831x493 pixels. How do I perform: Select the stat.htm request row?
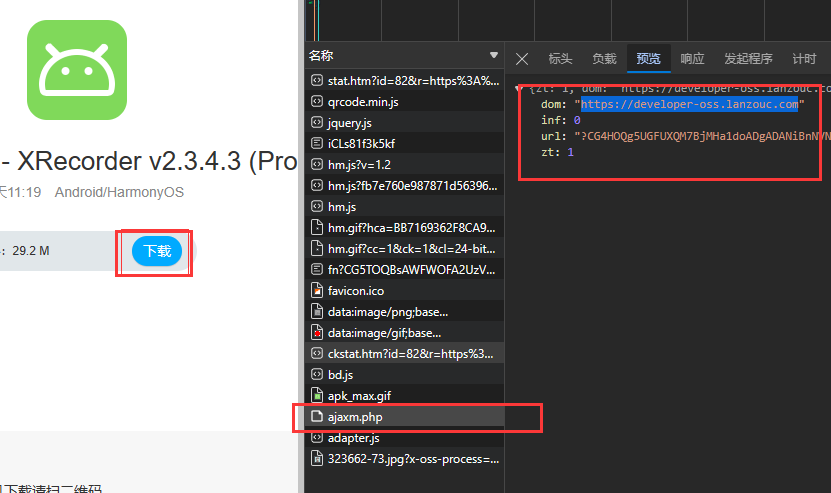[x=405, y=81]
